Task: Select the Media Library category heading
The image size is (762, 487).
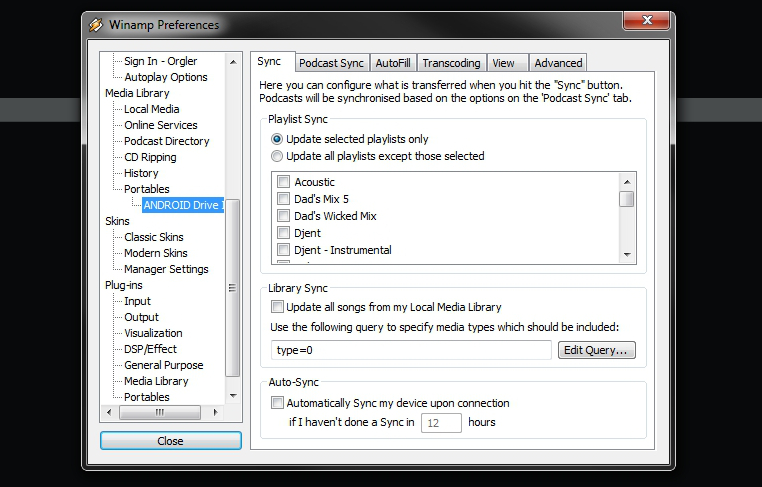Action: coord(137,93)
